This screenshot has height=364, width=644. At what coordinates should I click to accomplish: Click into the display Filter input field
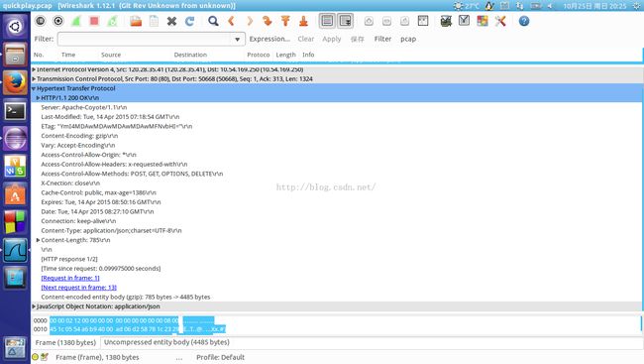tap(144, 39)
